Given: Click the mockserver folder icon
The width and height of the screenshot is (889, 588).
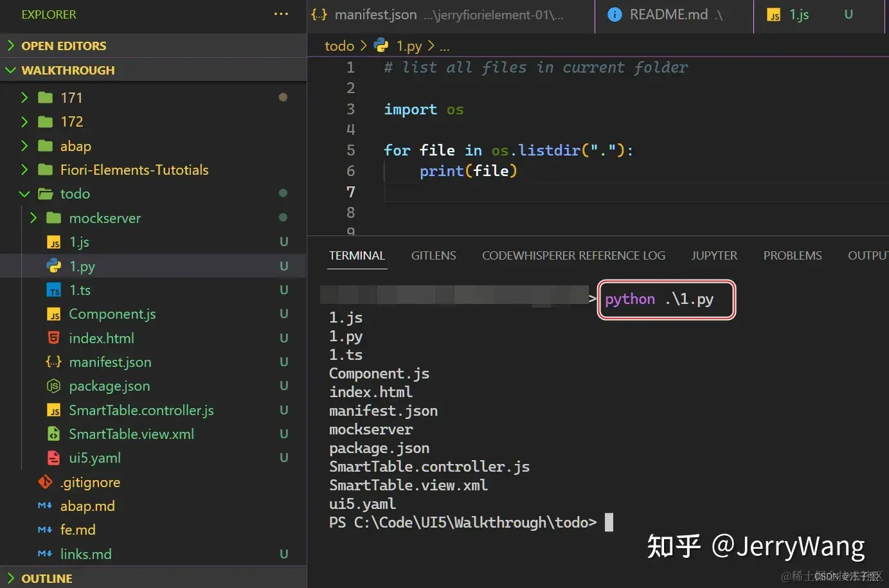Looking at the screenshot, I should (54, 218).
